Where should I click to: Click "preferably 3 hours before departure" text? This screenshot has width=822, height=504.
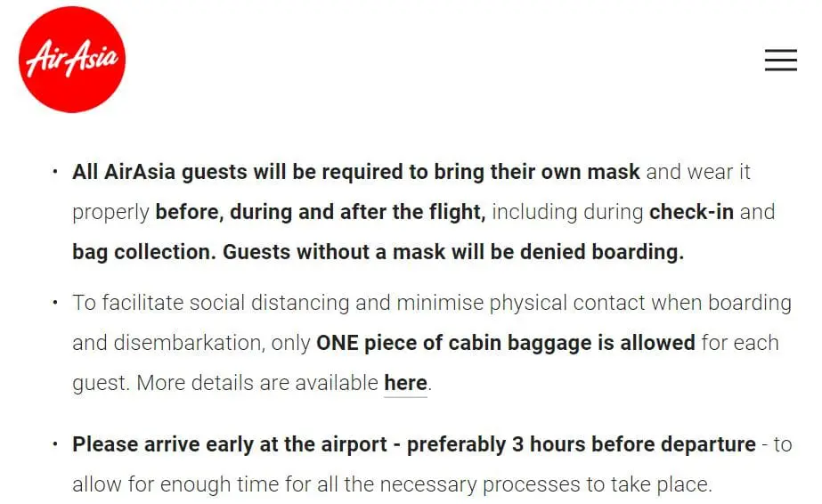[581, 444]
